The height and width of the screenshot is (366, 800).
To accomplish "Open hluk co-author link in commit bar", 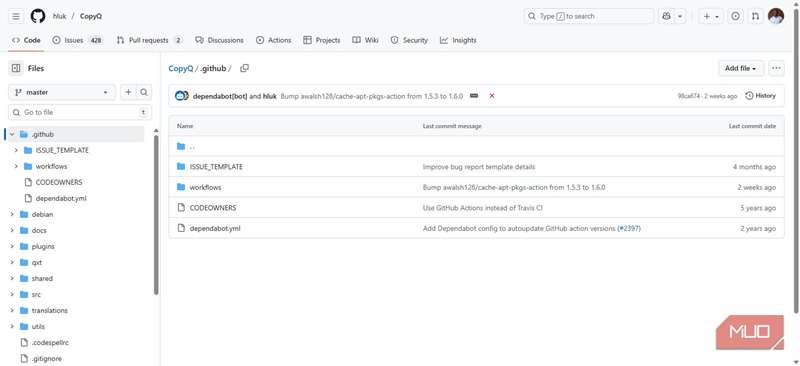I will click(x=269, y=96).
